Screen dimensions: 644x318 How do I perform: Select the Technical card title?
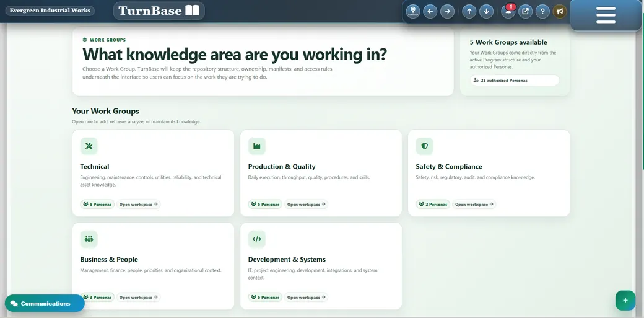[95, 167]
